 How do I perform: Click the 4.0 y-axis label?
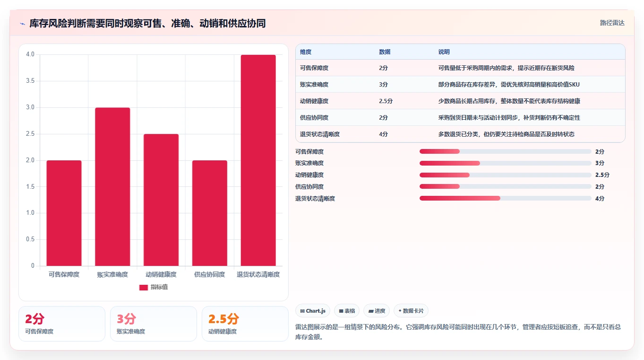point(30,54)
